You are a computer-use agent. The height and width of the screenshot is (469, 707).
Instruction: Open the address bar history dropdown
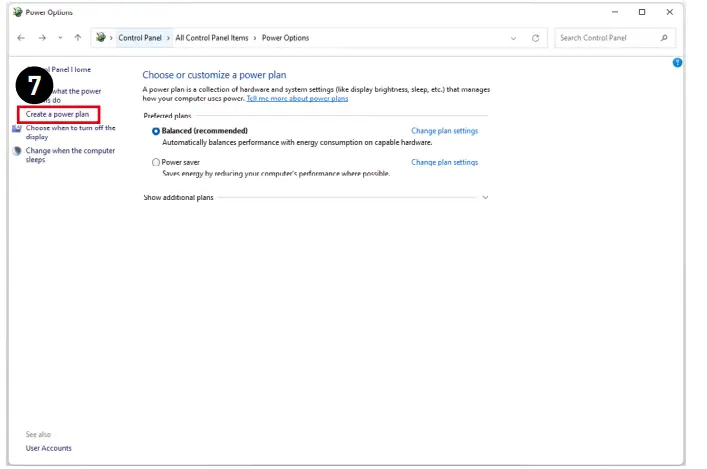pyautogui.click(x=514, y=38)
